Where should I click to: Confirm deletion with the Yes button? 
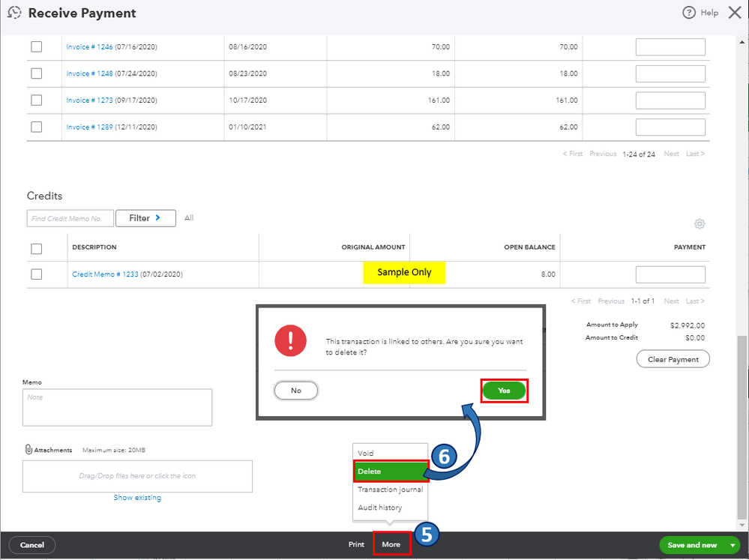(x=504, y=391)
